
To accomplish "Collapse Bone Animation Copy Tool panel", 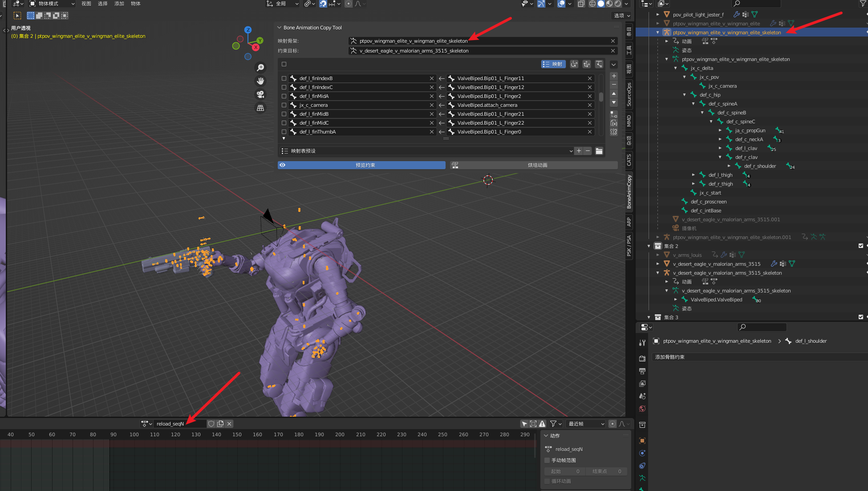I will pos(280,28).
